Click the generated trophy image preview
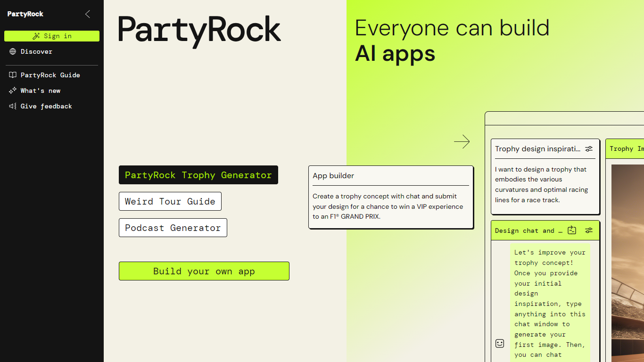Viewport: 644px width, 362px height. tap(627, 263)
